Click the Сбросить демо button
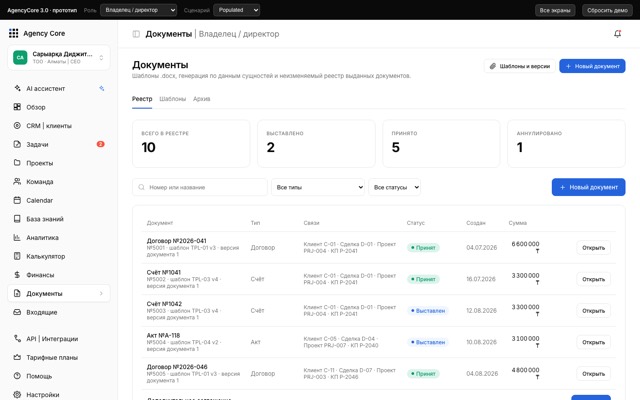Viewport: 640px width, 400px height. click(607, 10)
